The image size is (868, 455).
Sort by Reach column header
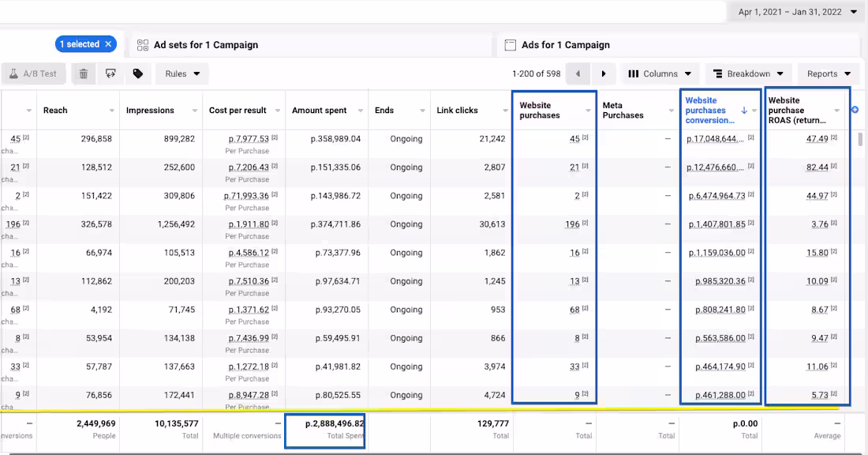pos(55,111)
